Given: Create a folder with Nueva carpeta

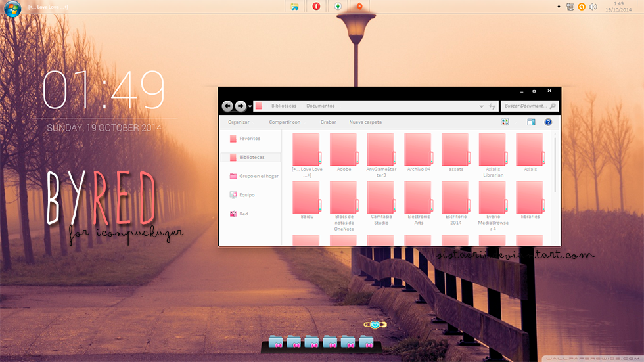Looking at the screenshot, I should click(x=365, y=122).
